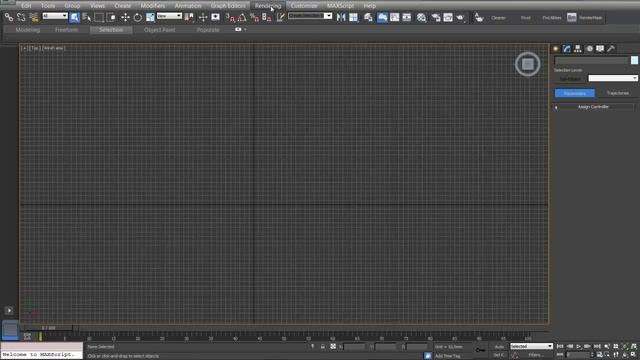The height and width of the screenshot is (360, 640).
Task: Switch to the Freeform ribbon tab
Action: 67,30
